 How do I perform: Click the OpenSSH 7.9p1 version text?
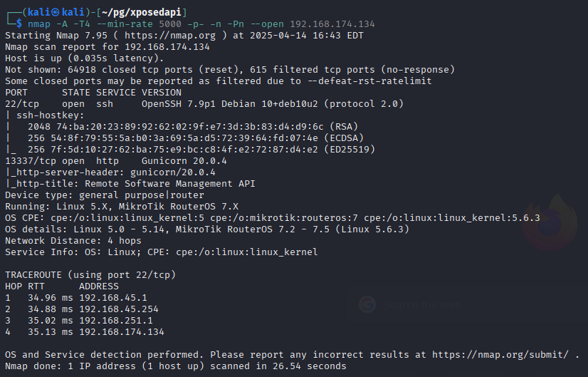pyautogui.click(x=175, y=104)
